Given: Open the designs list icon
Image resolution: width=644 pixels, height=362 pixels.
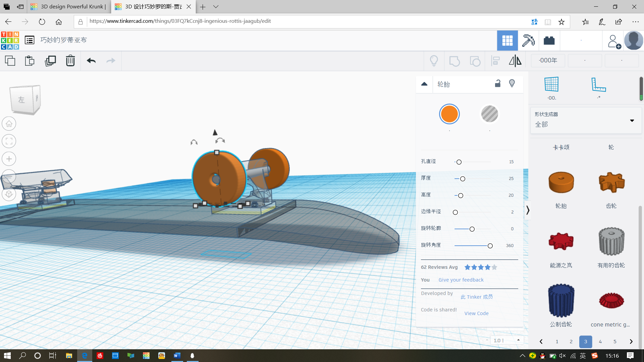Looking at the screenshot, I should [x=30, y=40].
